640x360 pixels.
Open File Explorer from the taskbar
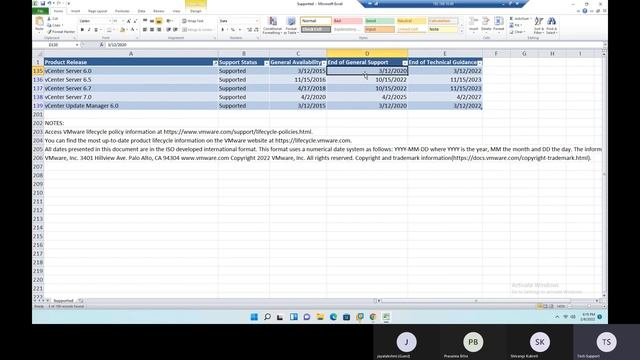[320, 317]
